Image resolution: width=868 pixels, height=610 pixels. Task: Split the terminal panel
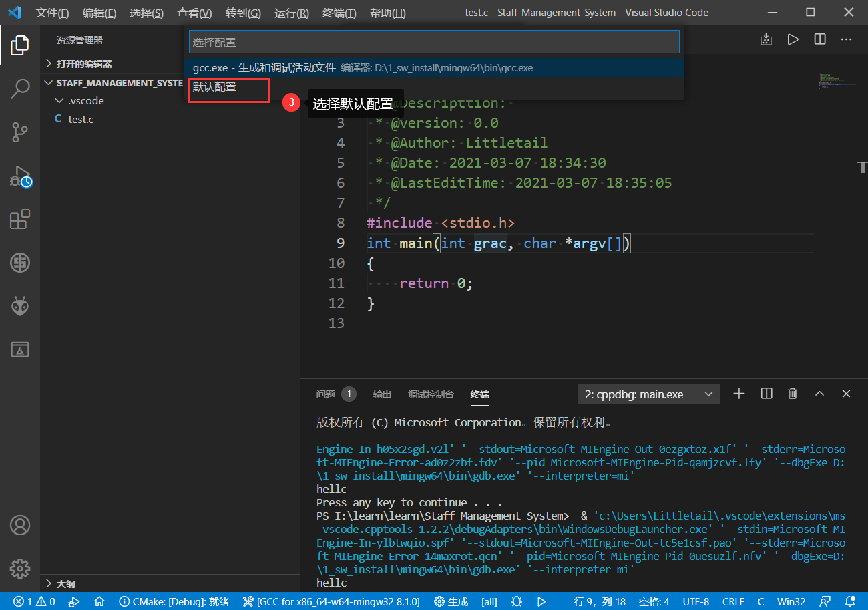point(767,394)
